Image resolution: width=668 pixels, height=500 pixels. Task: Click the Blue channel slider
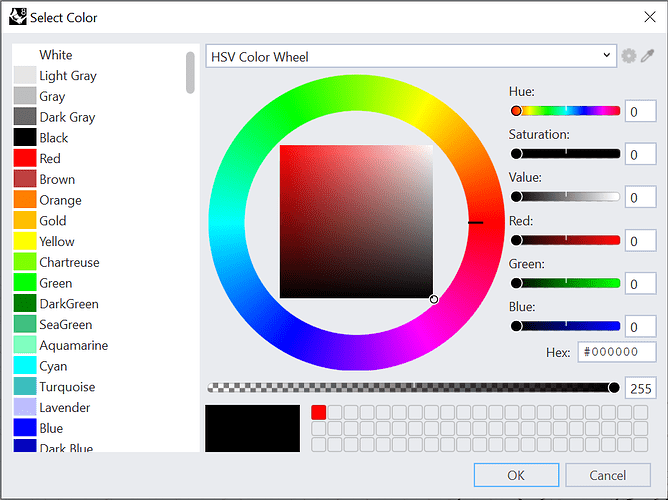(565, 326)
